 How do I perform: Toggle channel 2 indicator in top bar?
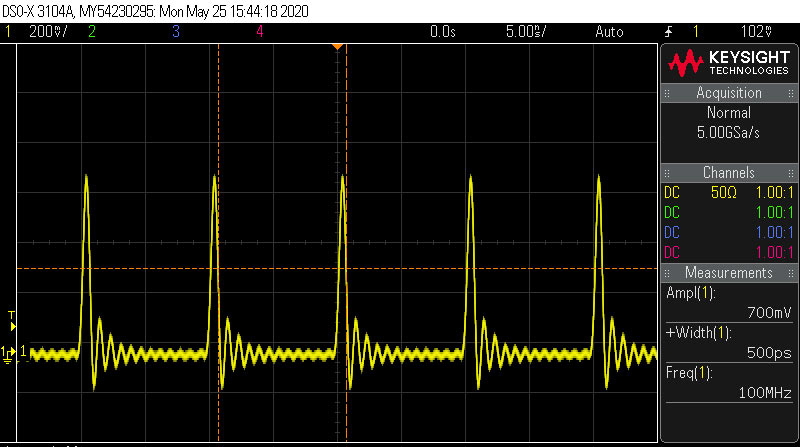[92, 32]
